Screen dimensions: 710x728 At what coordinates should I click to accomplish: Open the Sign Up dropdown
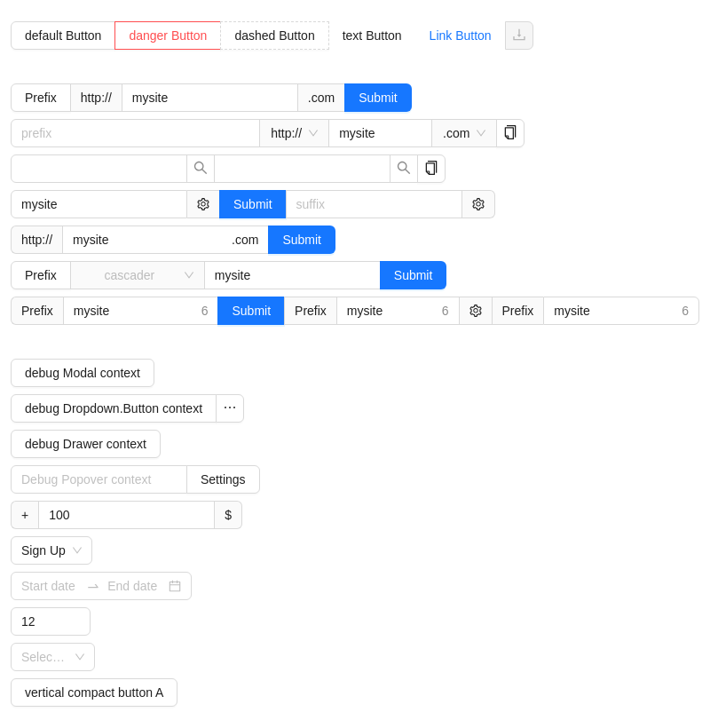(51, 550)
